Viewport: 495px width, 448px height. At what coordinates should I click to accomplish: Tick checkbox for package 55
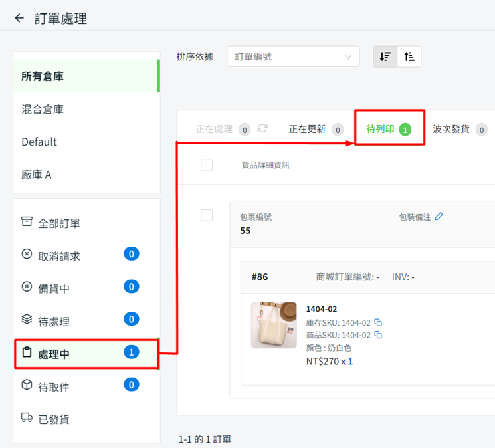click(207, 215)
